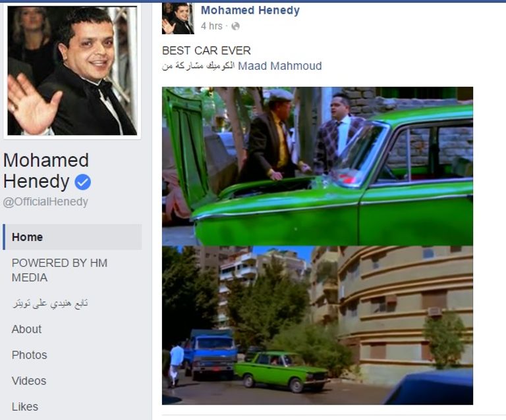Click the Arabic caption text in post
This screenshot has width=506, height=420.
[198, 66]
